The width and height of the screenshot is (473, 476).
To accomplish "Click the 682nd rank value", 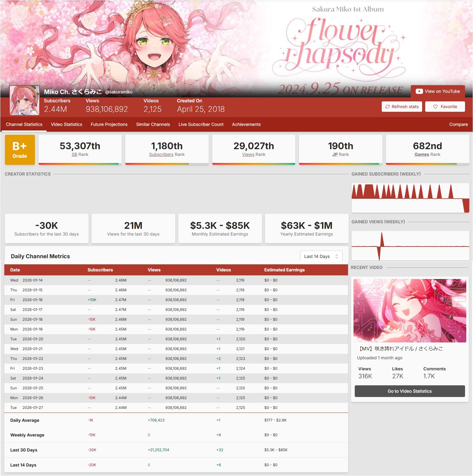I will coord(427,146).
